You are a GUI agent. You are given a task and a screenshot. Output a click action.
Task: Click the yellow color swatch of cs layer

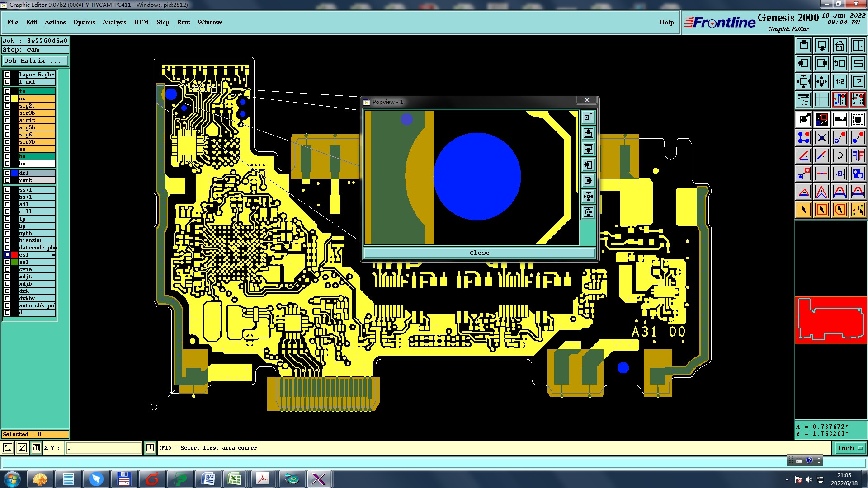pyautogui.click(x=14, y=99)
